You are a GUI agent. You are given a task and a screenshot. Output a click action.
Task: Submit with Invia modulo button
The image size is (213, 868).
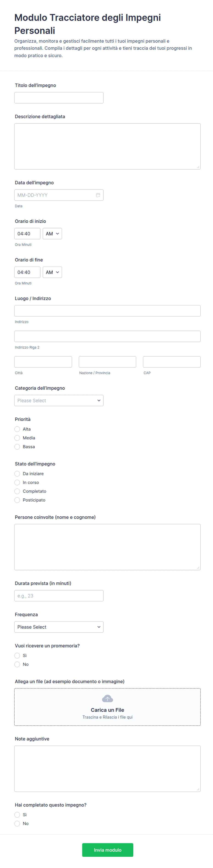click(x=107, y=850)
